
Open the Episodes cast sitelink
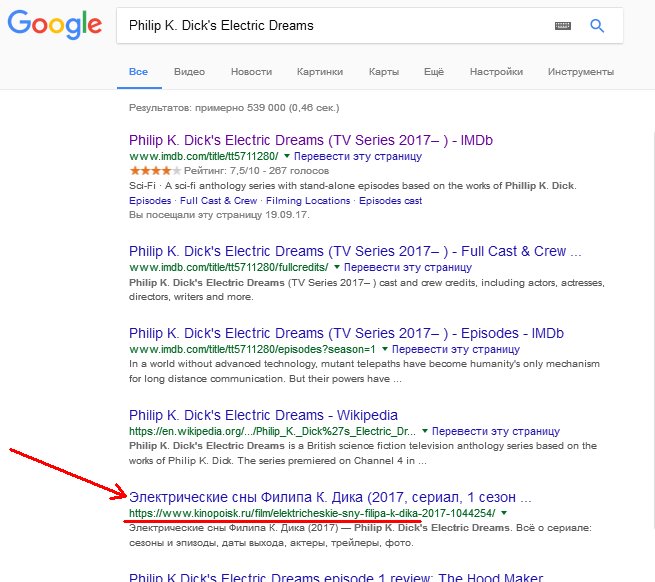pyautogui.click(x=391, y=201)
